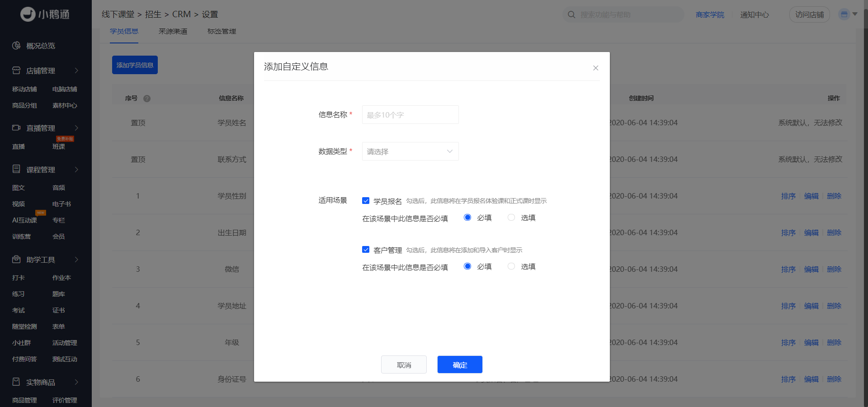This screenshot has width=868, height=407.
Task: Select 必填 for 客户管理 scene
Action: tap(467, 266)
